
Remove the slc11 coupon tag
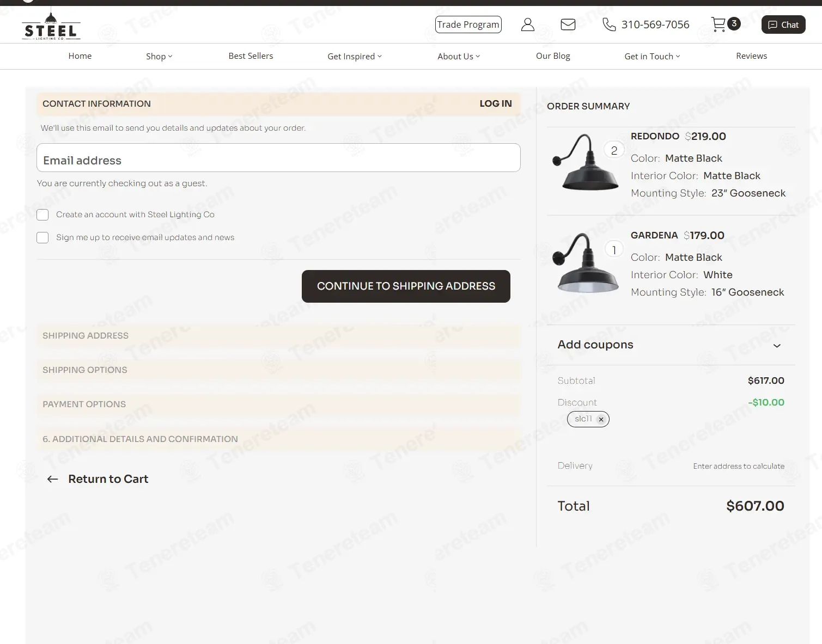tap(601, 419)
